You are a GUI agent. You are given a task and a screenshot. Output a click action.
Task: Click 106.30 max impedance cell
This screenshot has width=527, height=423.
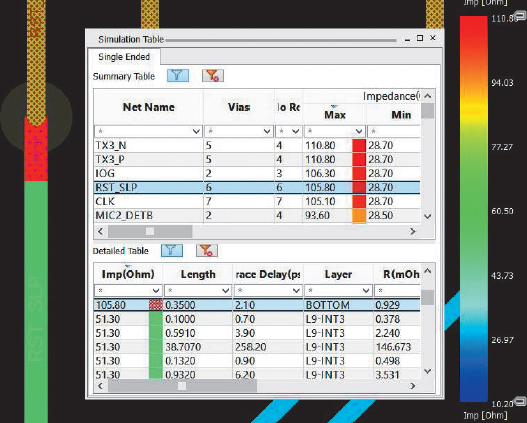(x=328, y=173)
